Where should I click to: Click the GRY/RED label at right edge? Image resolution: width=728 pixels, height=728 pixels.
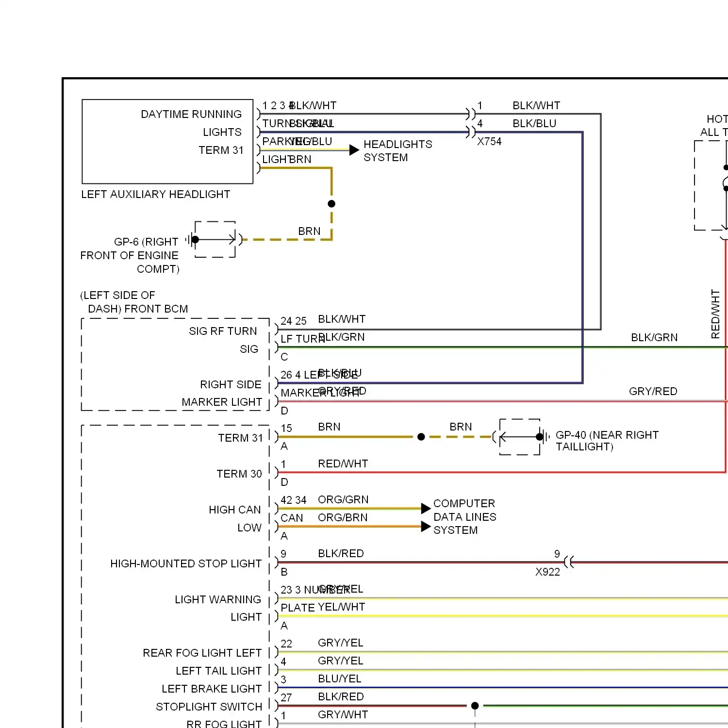653,391
